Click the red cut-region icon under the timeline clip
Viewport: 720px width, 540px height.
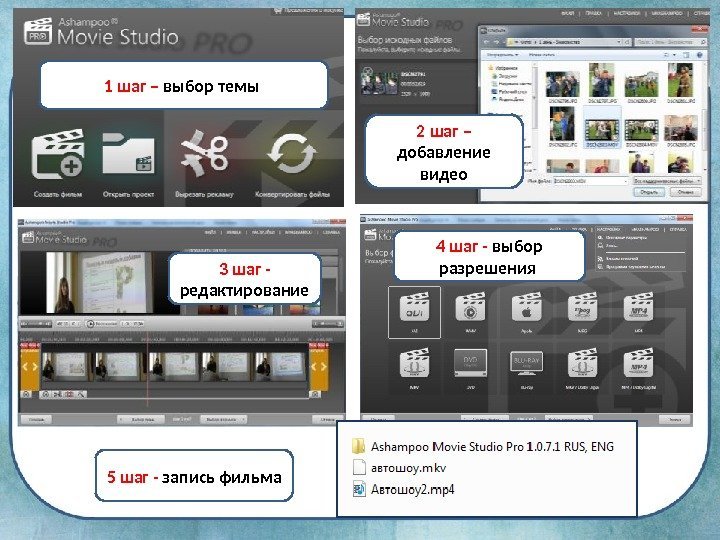pos(69,394)
